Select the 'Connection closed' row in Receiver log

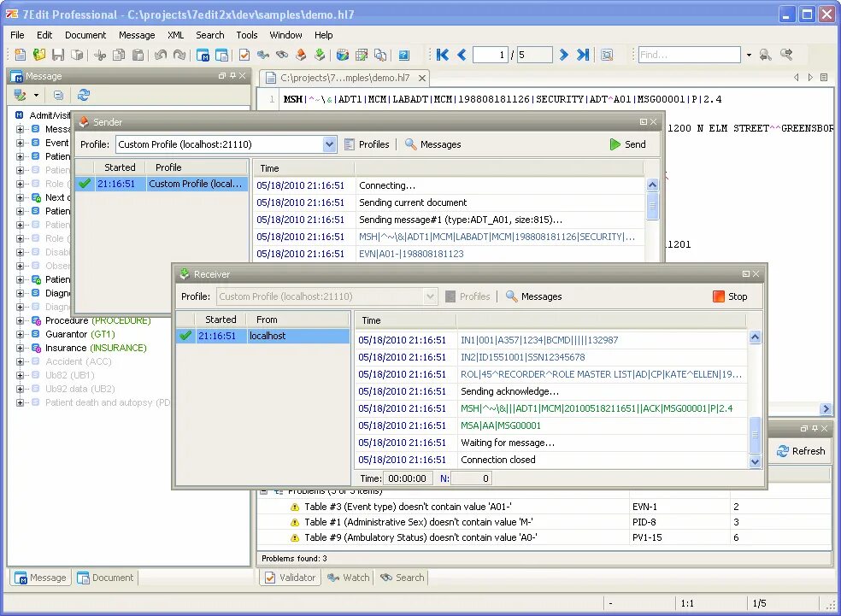551,460
